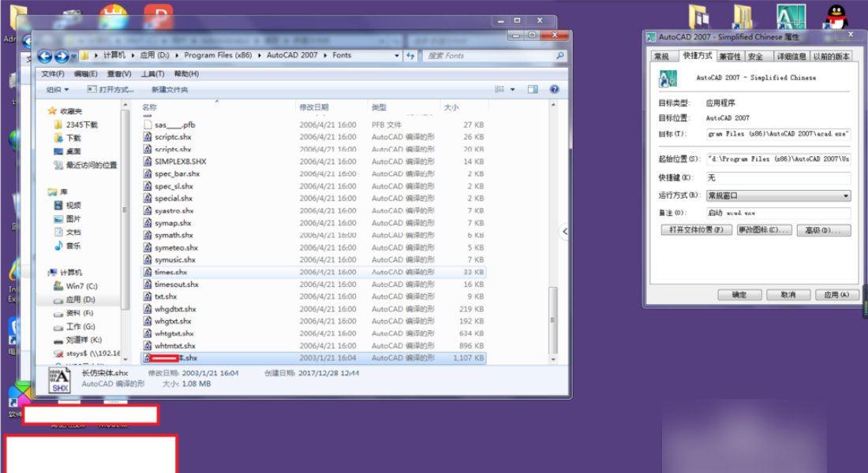Click the Explorer help question mark icon
This screenshot has height=473, width=868.
pyautogui.click(x=554, y=90)
